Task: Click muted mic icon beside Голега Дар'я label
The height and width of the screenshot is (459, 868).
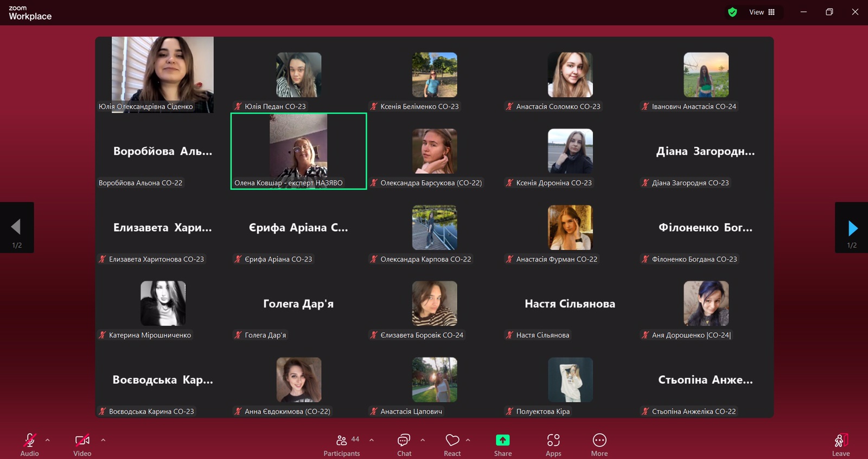Action: [238, 335]
